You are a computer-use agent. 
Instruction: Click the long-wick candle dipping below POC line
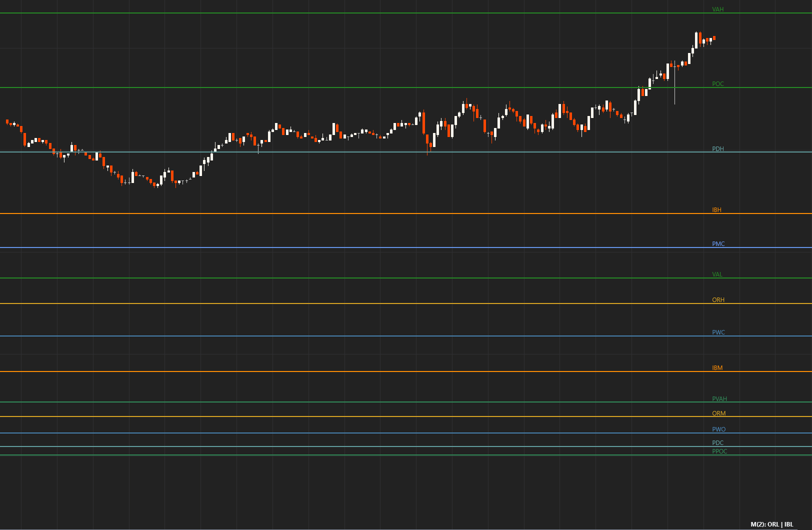674,82
